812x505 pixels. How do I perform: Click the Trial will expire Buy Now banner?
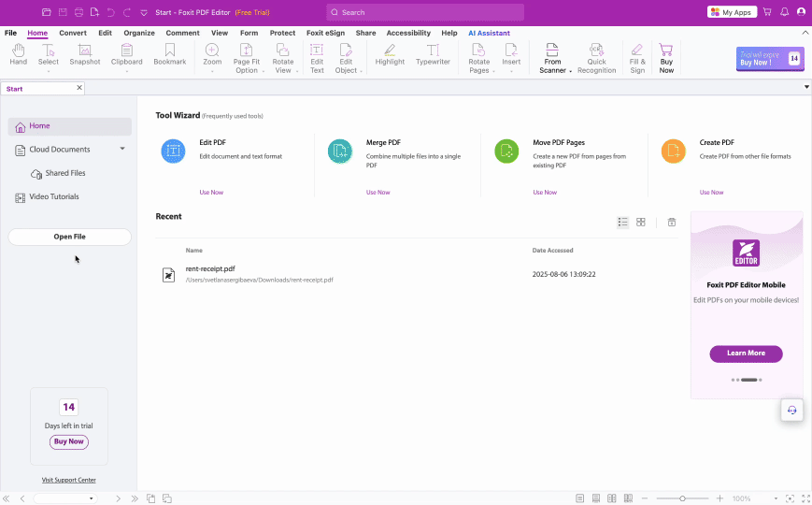(x=770, y=59)
